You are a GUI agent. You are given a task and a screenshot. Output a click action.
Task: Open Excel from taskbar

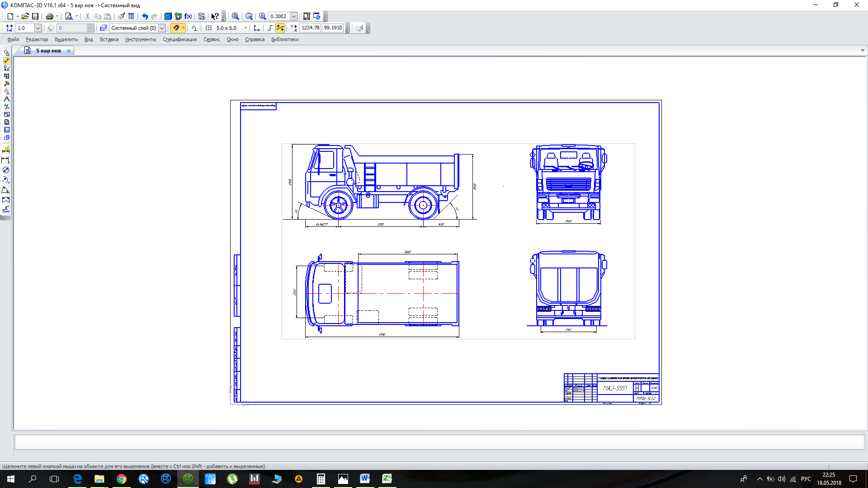pyautogui.click(x=387, y=479)
